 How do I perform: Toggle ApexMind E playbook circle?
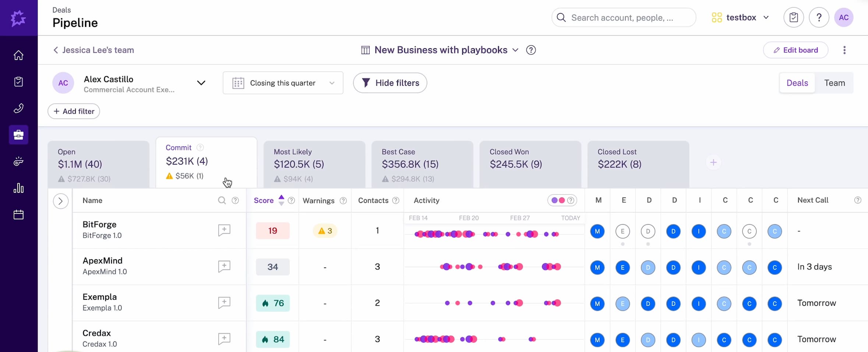pyautogui.click(x=622, y=267)
